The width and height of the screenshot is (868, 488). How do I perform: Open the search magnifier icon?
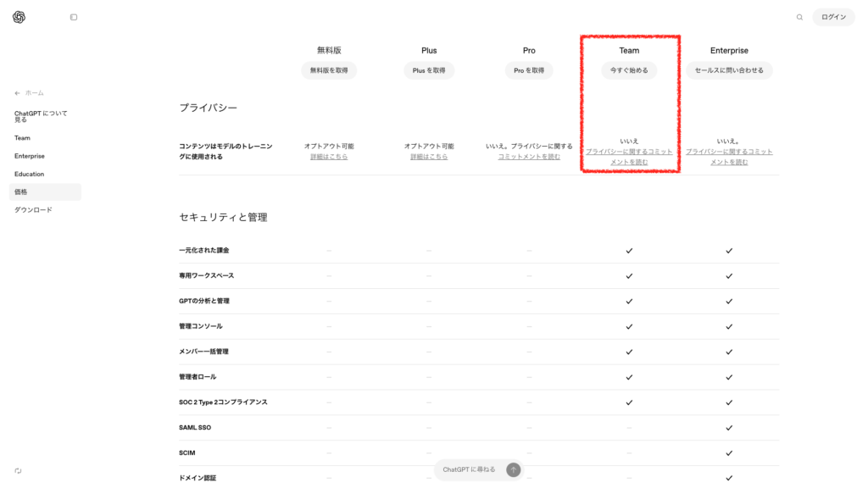coord(799,17)
